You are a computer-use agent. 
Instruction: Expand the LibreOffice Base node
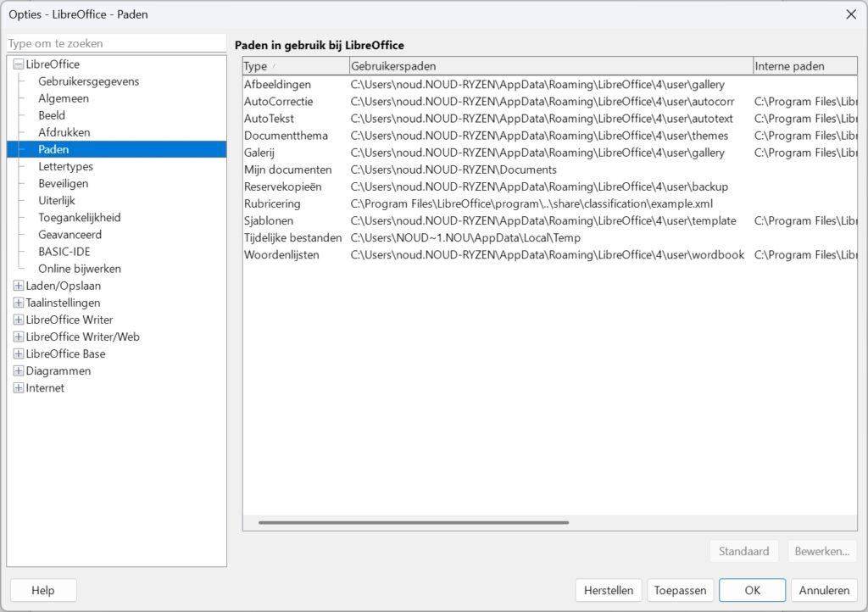19,353
